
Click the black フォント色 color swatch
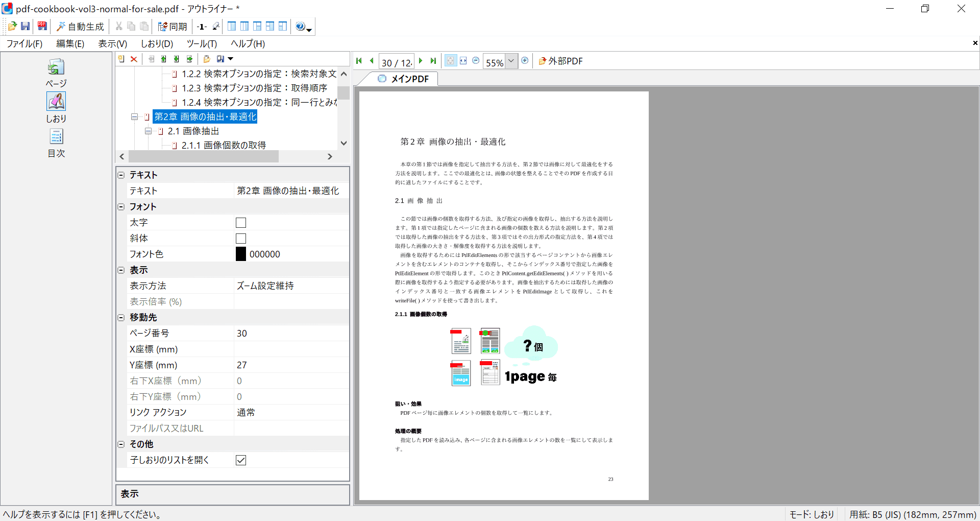tap(241, 254)
